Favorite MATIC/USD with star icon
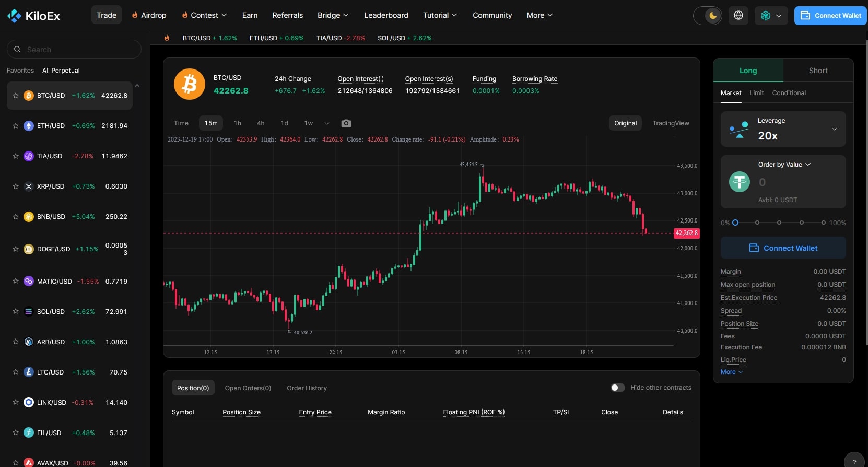The width and height of the screenshot is (868, 467). [16, 281]
